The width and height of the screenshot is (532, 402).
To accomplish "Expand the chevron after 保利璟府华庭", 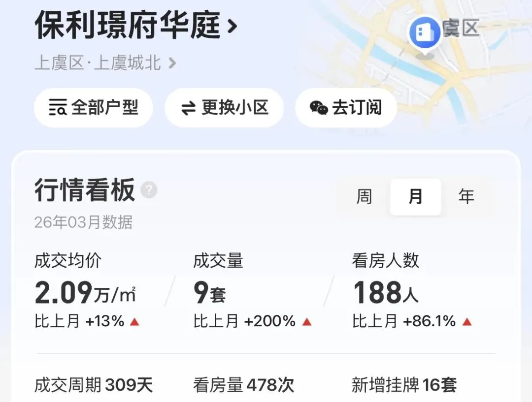I will pyautogui.click(x=232, y=26).
